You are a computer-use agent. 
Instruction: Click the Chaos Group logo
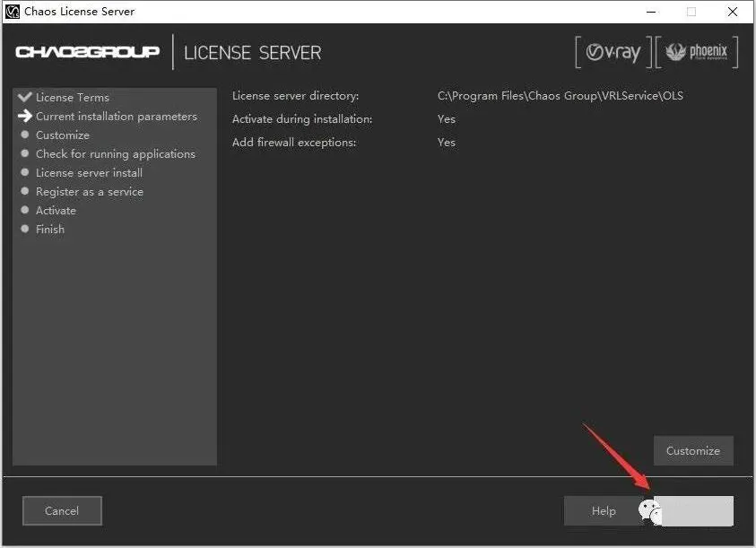click(87, 52)
